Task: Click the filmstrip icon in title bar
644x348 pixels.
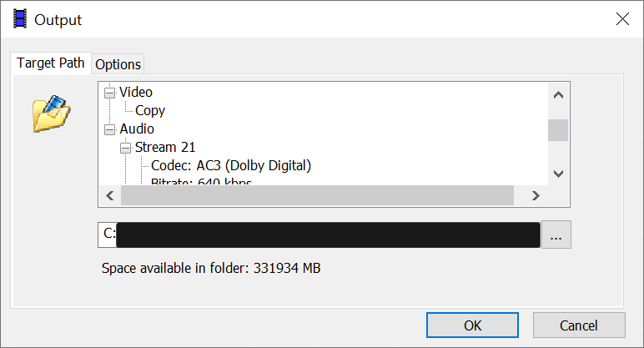Action: click(x=19, y=18)
